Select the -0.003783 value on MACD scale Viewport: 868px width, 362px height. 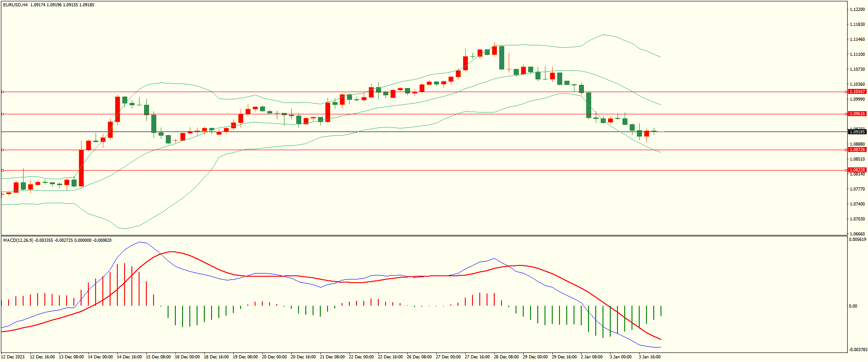(x=858, y=350)
